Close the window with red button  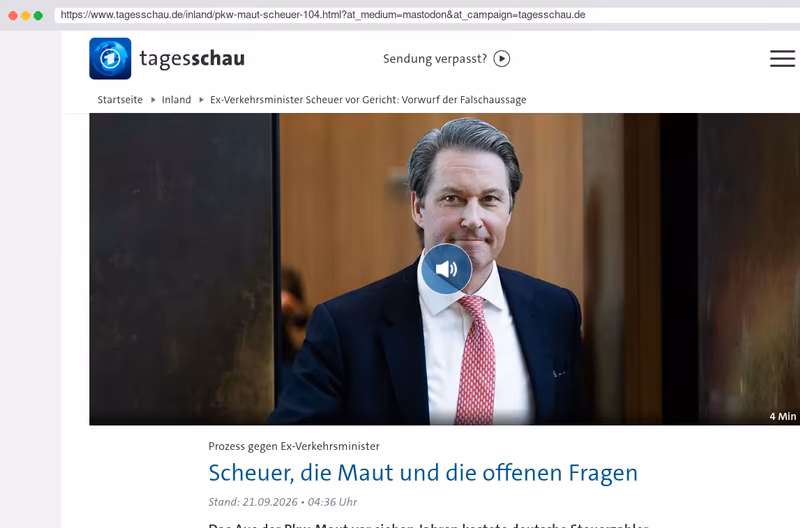(13, 15)
